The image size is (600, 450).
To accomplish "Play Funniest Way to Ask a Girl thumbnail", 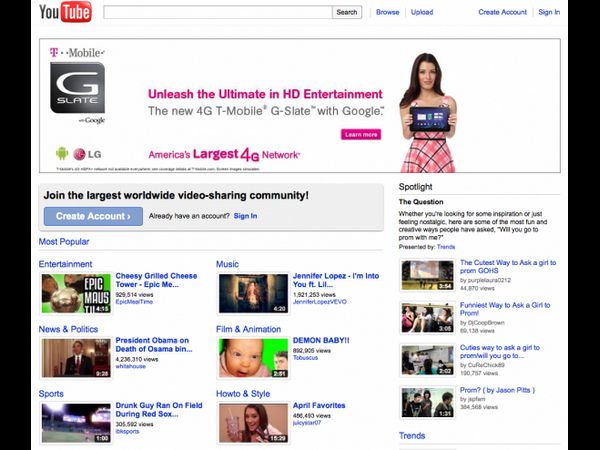I will coord(427,318).
